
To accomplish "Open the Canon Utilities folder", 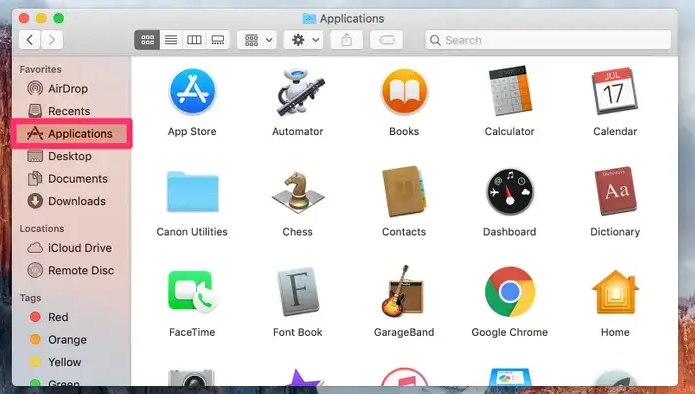I will click(x=192, y=191).
